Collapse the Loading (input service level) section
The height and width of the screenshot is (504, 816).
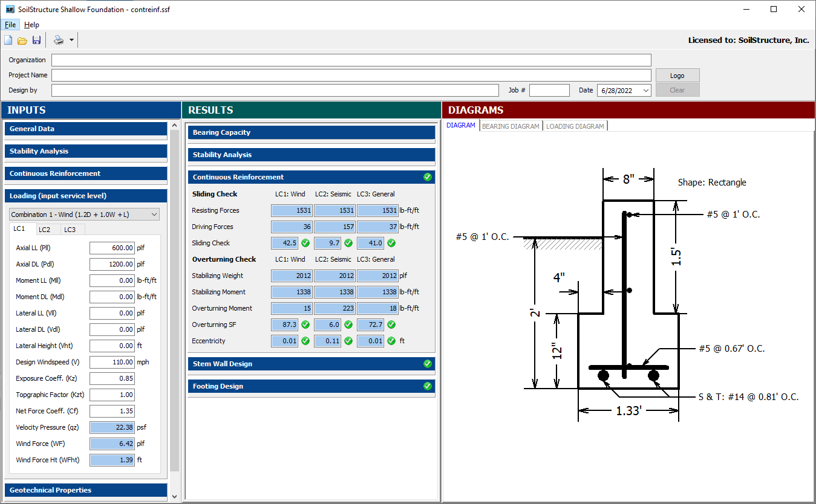pos(85,196)
